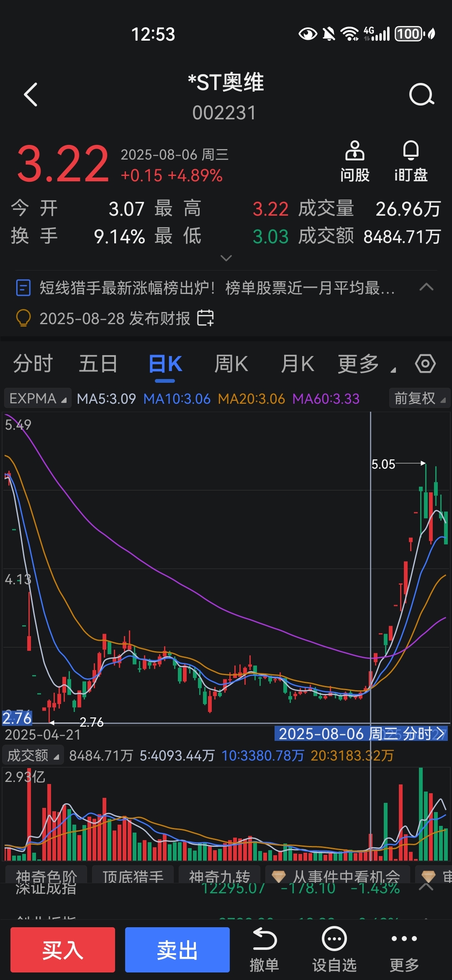Tap the muted bell status icon

point(329,34)
